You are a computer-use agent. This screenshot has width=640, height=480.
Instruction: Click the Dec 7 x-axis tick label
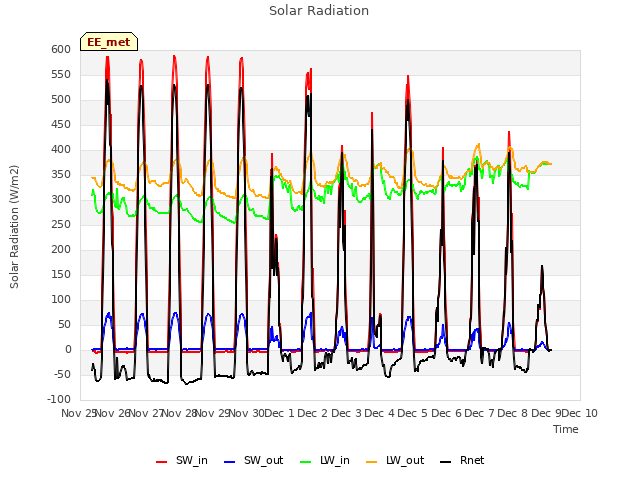pyautogui.click(x=479, y=413)
